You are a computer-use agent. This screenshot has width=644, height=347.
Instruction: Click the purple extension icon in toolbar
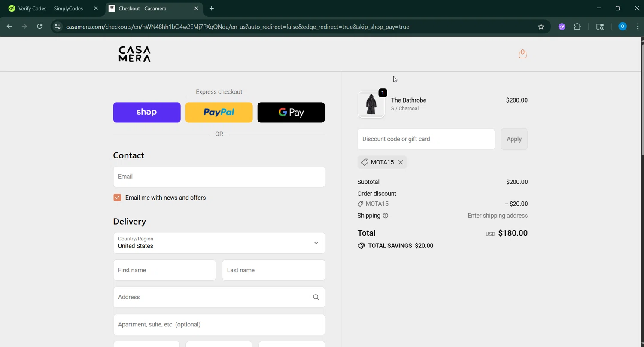pyautogui.click(x=562, y=27)
